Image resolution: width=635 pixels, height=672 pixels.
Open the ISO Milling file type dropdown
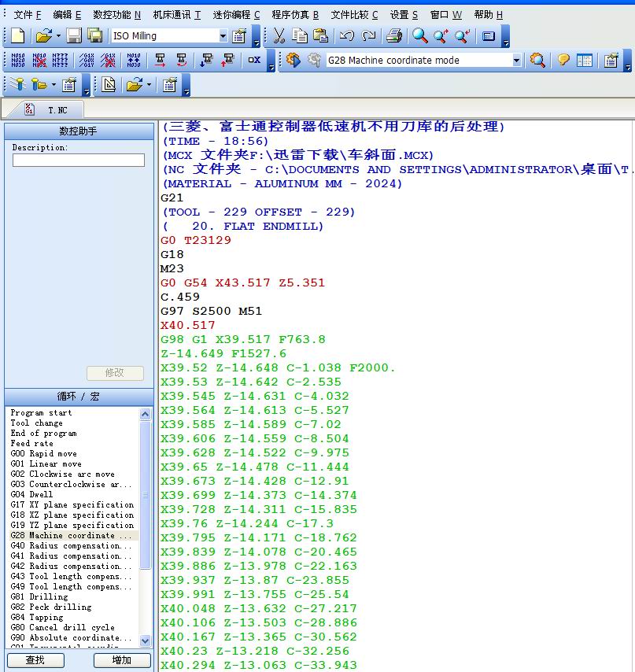click(x=223, y=36)
